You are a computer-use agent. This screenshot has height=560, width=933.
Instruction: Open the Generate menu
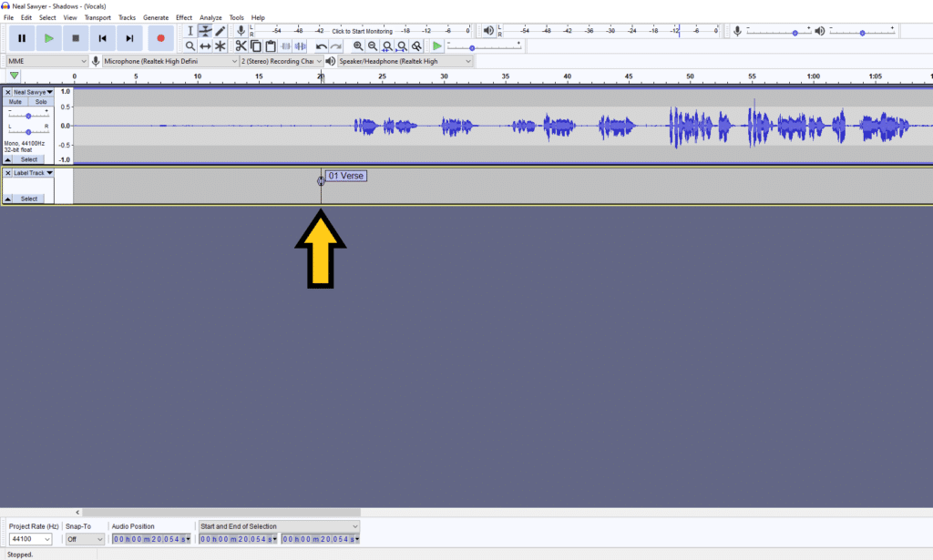coord(156,16)
